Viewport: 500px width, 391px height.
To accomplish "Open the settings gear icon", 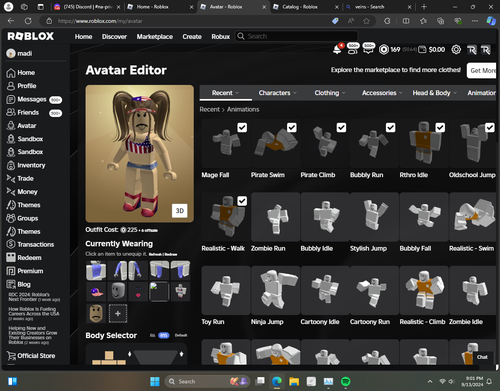I will click(456, 50).
